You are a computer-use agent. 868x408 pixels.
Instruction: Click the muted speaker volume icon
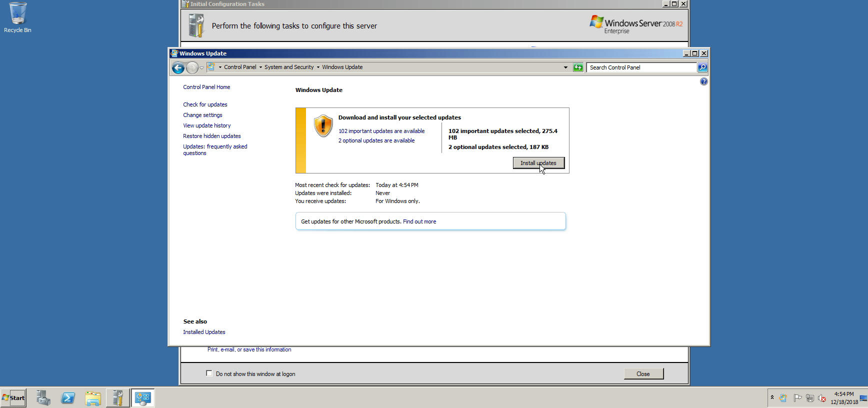click(821, 398)
